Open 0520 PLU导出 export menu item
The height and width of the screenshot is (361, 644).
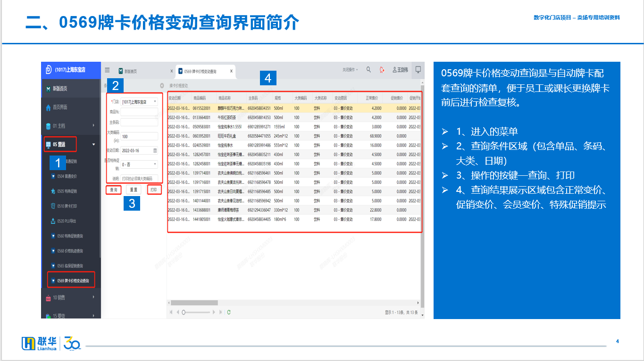pos(63,221)
